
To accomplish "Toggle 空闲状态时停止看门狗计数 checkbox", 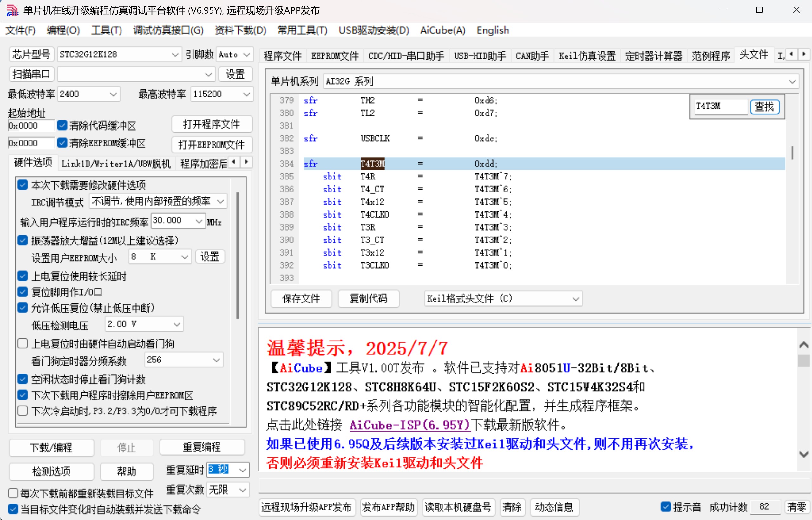I will 23,379.
